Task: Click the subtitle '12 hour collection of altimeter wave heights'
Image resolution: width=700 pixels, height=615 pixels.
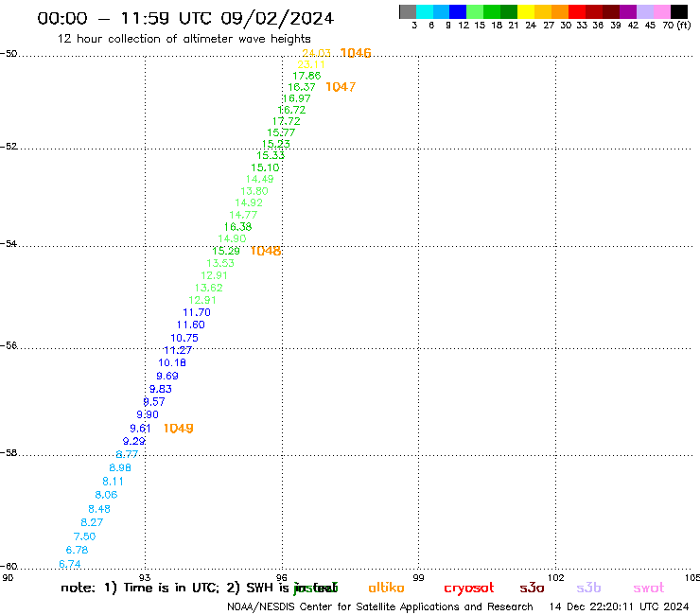Action: tap(184, 39)
